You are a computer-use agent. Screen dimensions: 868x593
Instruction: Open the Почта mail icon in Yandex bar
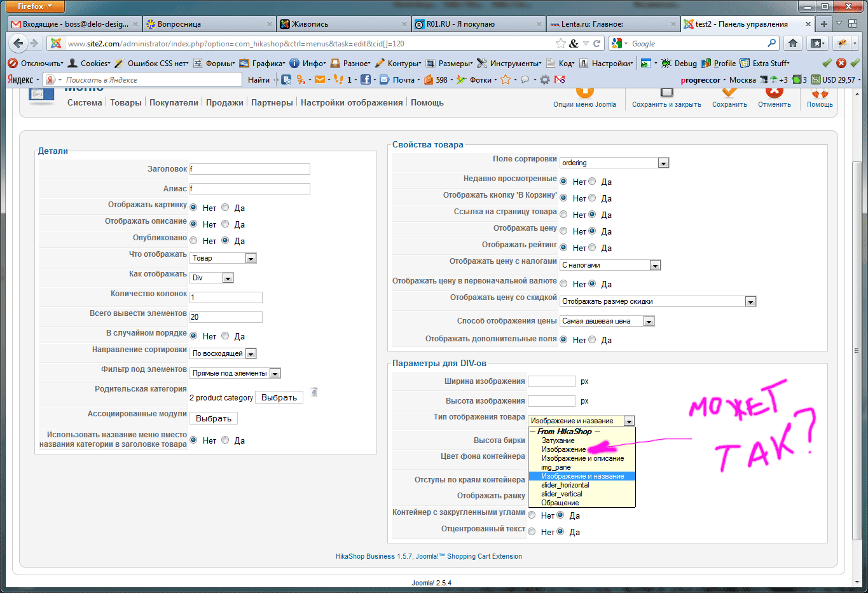tap(384, 79)
